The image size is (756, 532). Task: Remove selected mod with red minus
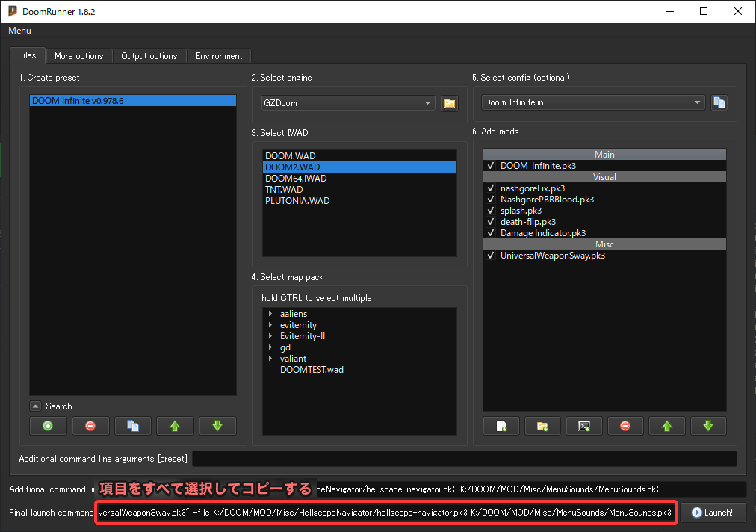[x=625, y=426]
